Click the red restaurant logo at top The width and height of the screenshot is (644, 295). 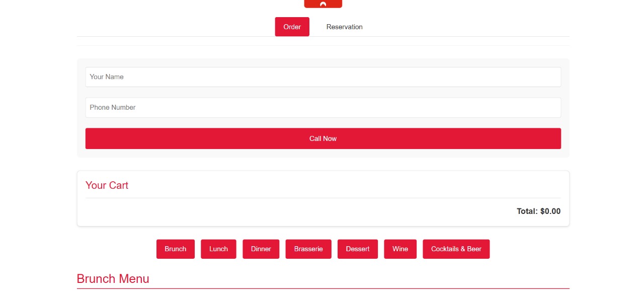323,4
